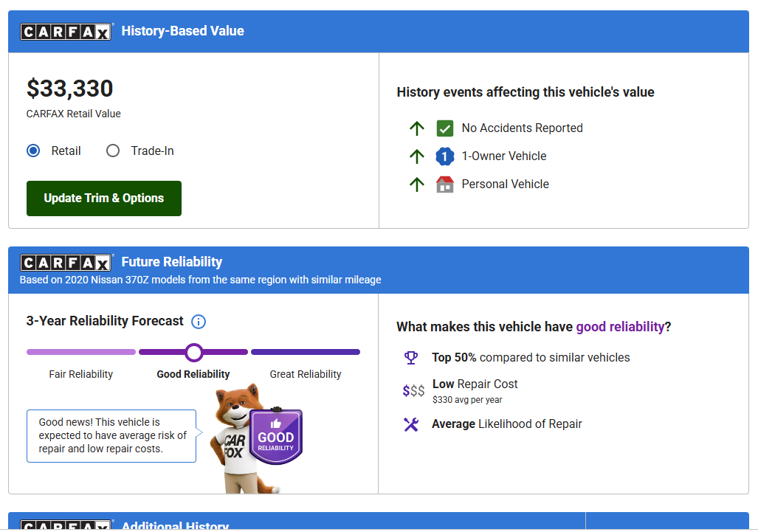Click the purple good reliability heading text
Image resolution: width=758 pixels, height=532 pixels.
[620, 327]
